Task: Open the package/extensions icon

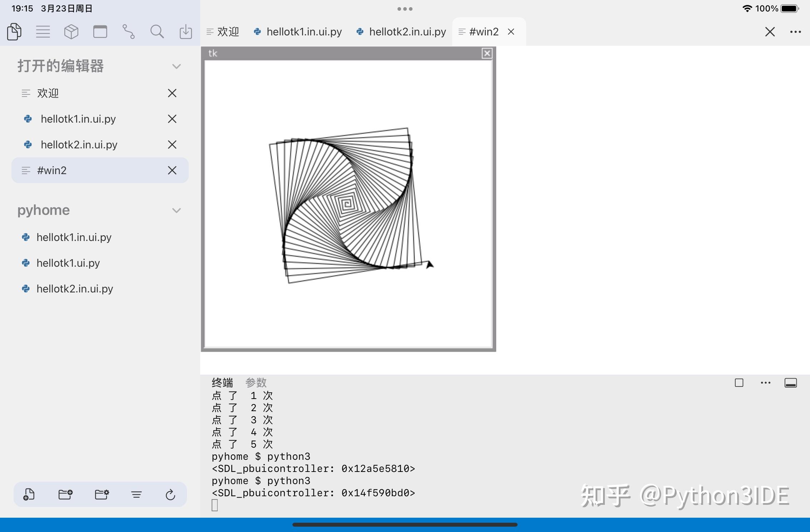Action: click(x=71, y=31)
